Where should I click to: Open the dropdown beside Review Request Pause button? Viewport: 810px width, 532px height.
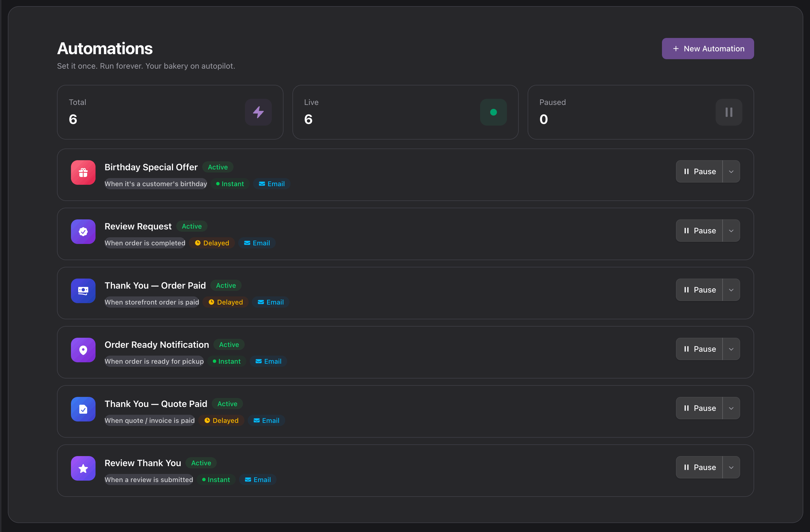click(732, 231)
